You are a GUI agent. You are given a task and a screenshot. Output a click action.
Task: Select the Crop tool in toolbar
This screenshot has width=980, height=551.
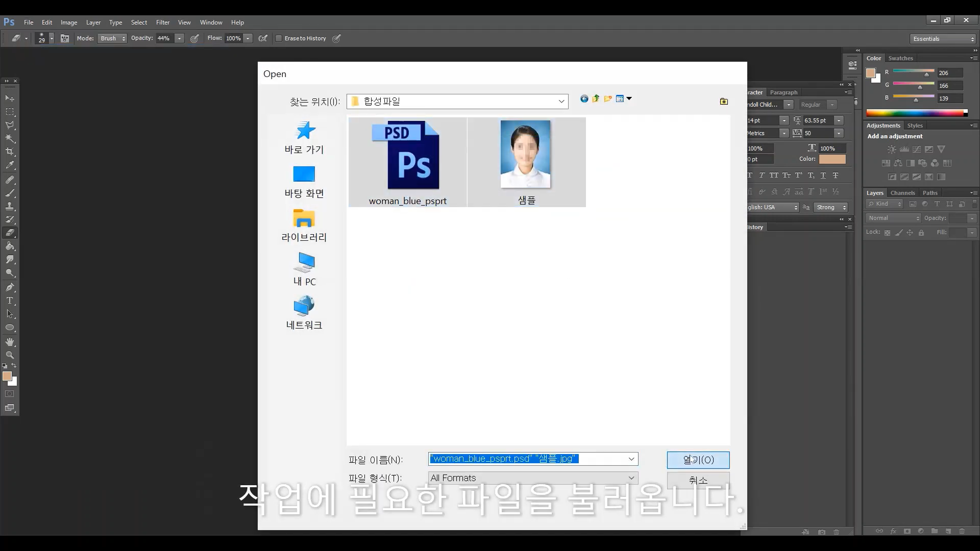pyautogui.click(x=10, y=152)
